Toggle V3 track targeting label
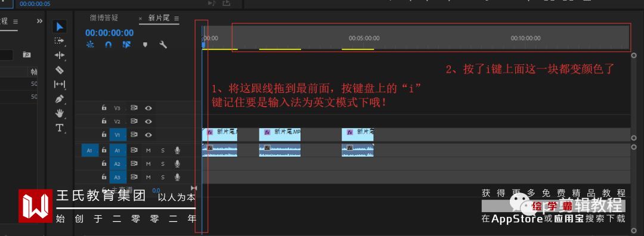This screenshot has height=236, width=644. click(118, 108)
